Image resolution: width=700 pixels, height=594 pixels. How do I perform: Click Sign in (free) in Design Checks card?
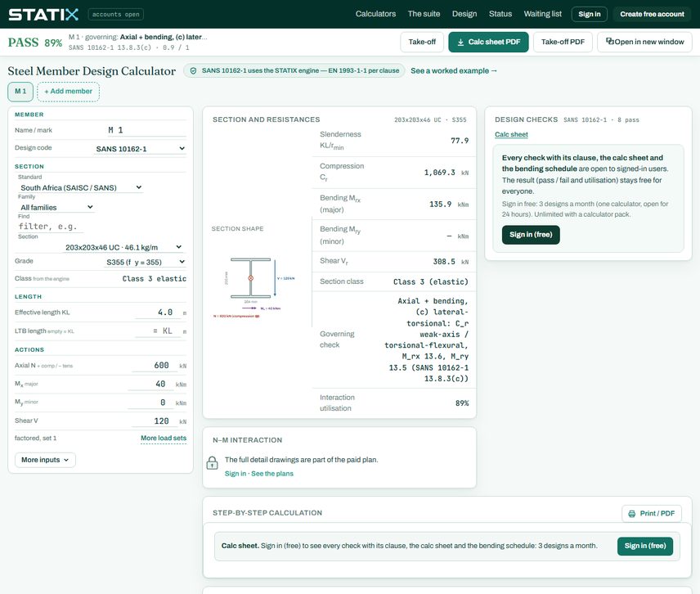coord(531,235)
